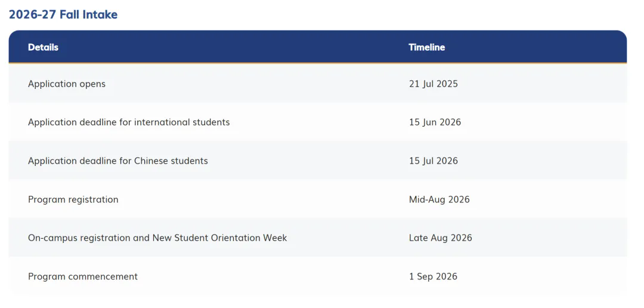Click On-campus registration and Orientation Week text
This screenshot has width=644, height=308.
(157, 238)
